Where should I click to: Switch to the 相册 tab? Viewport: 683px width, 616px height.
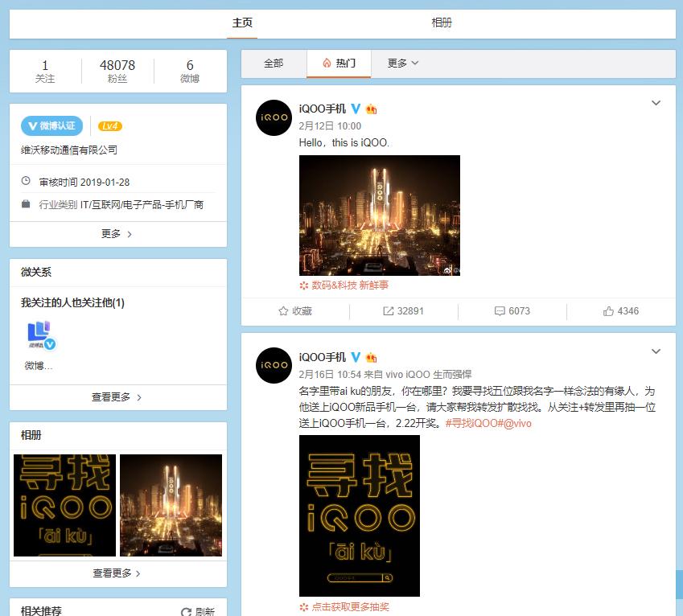(x=442, y=23)
